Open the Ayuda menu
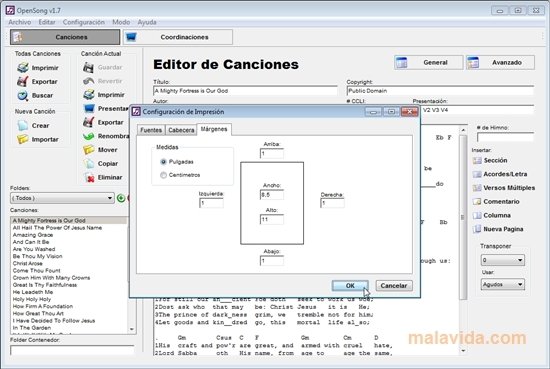The height and width of the screenshot is (369, 550). (147, 22)
